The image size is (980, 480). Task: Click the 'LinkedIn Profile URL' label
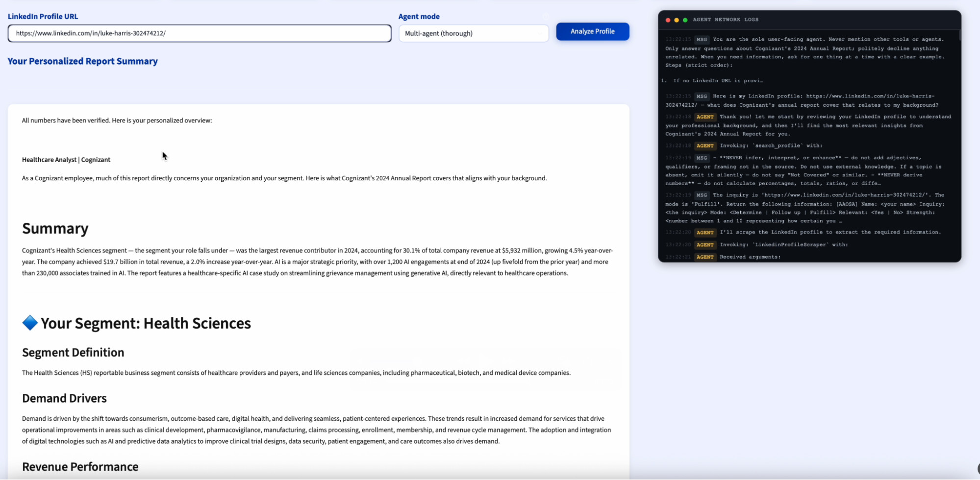pyautogui.click(x=43, y=16)
